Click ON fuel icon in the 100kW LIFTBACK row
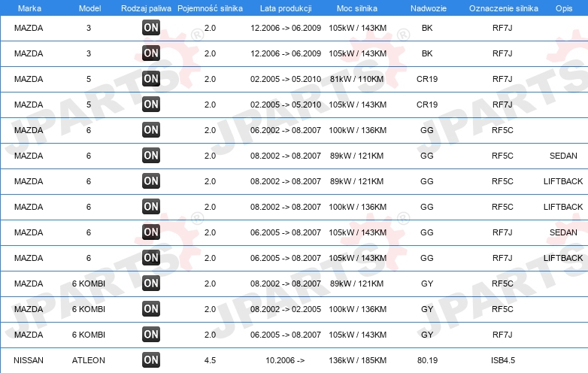 151,207
